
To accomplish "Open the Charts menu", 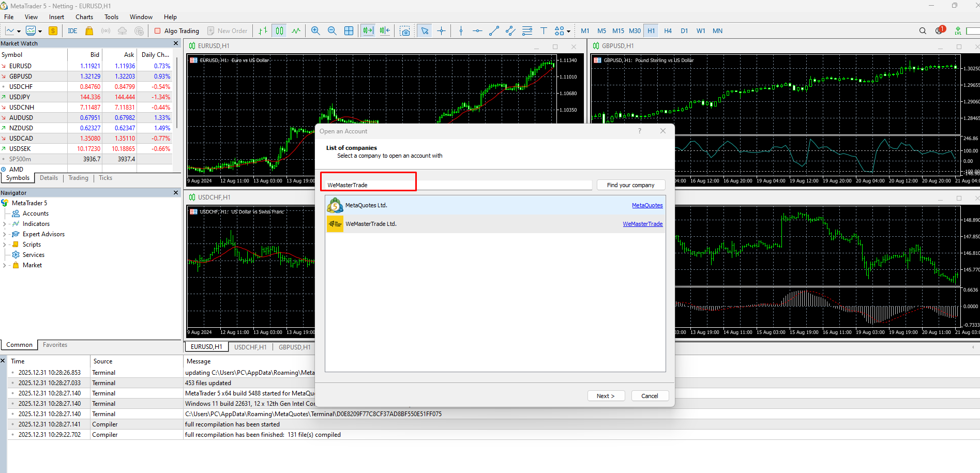I will coord(84,17).
